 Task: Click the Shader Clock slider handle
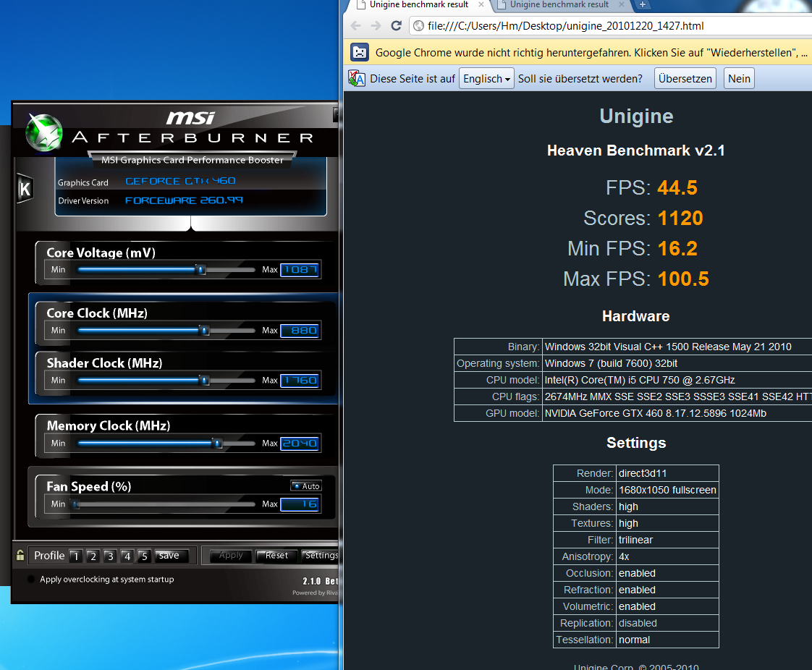click(205, 381)
